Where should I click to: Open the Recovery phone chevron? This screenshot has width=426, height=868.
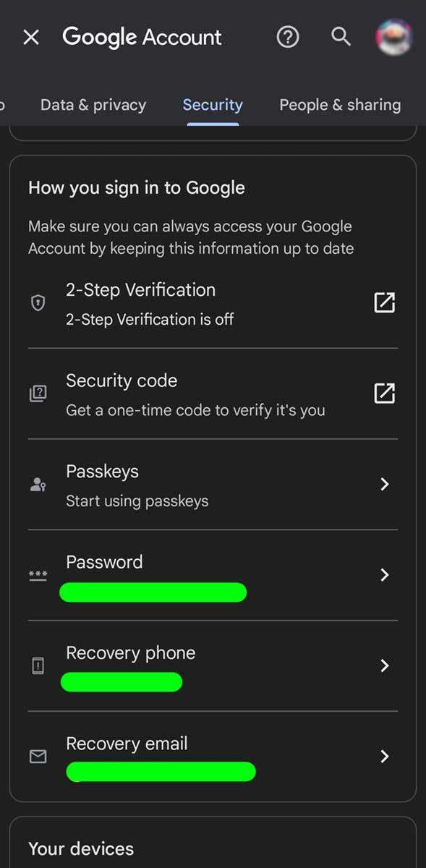(x=384, y=665)
